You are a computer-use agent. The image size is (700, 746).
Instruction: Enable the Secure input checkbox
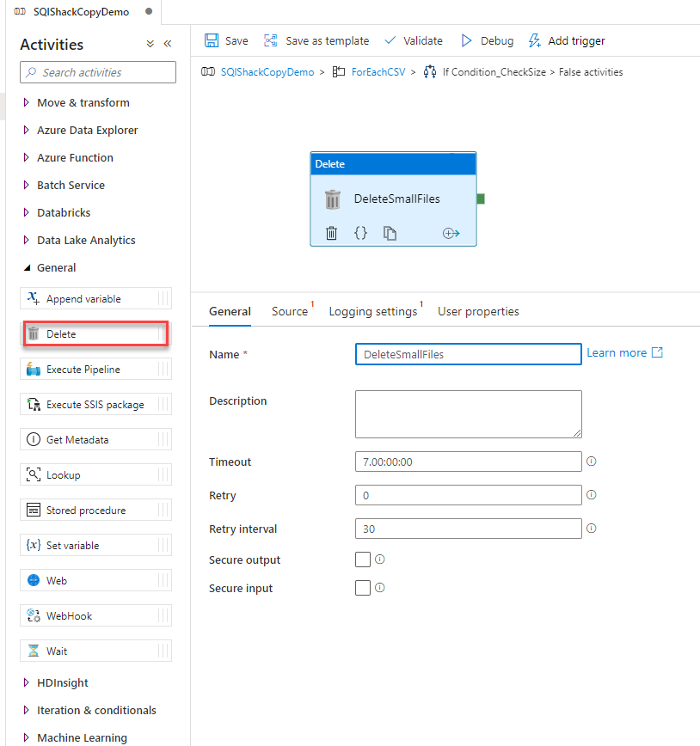363,588
